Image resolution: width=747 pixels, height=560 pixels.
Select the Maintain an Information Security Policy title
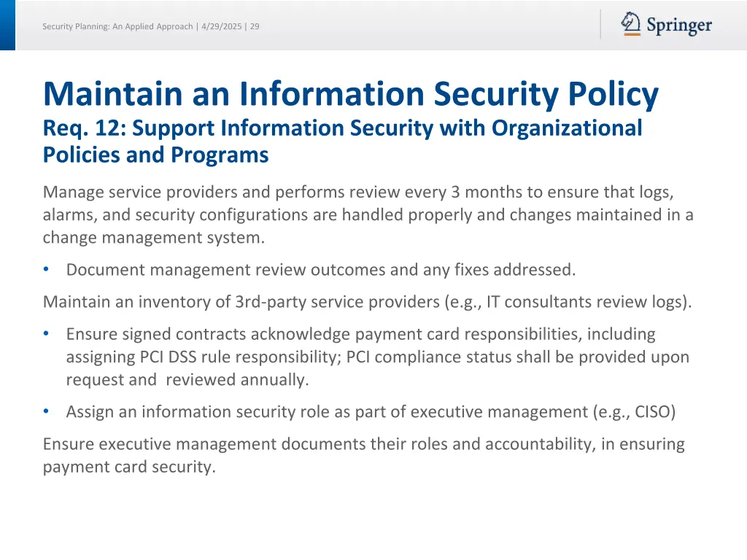pyautogui.click(x=350, y=93)
